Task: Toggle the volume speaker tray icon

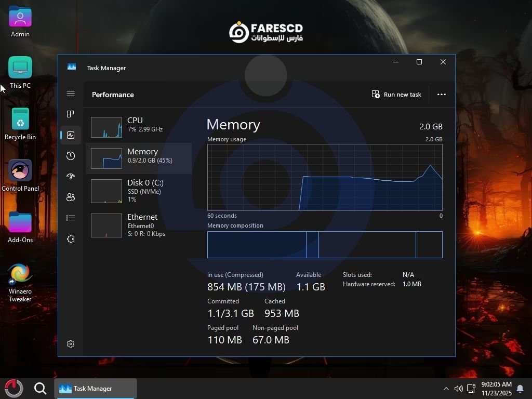Action: pyautogui.click(x=458, y=389)
